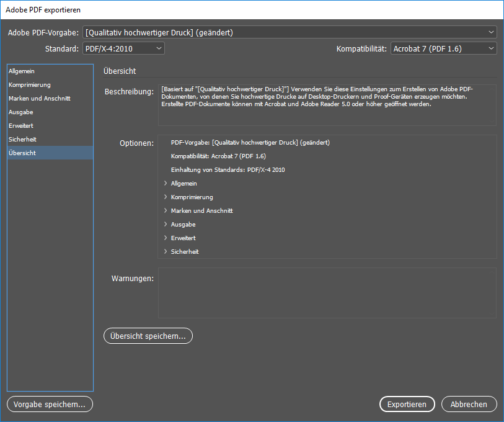Screen dimensions: 504x422
Task: Select Übersicht in the left sidebar
Action: [50, 153]
